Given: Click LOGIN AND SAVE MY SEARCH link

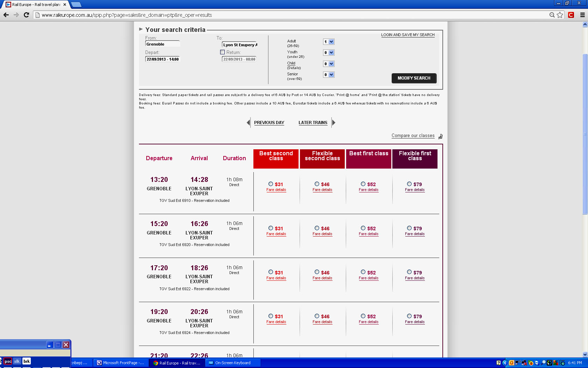Looking at the screenshot, I should 408,35.
